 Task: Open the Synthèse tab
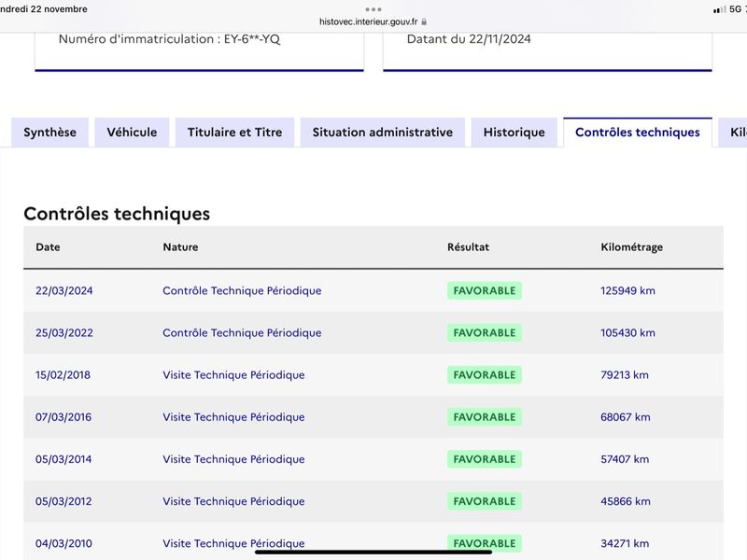tap(50, 133)
